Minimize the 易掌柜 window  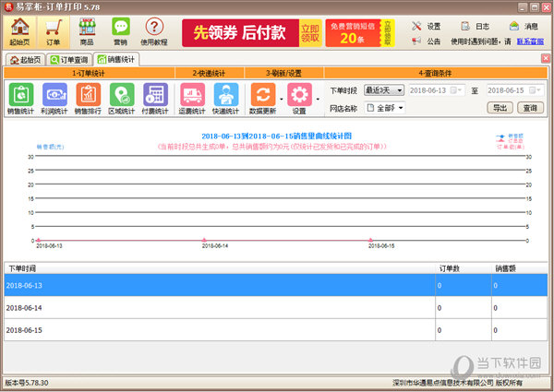pos(524,7)
